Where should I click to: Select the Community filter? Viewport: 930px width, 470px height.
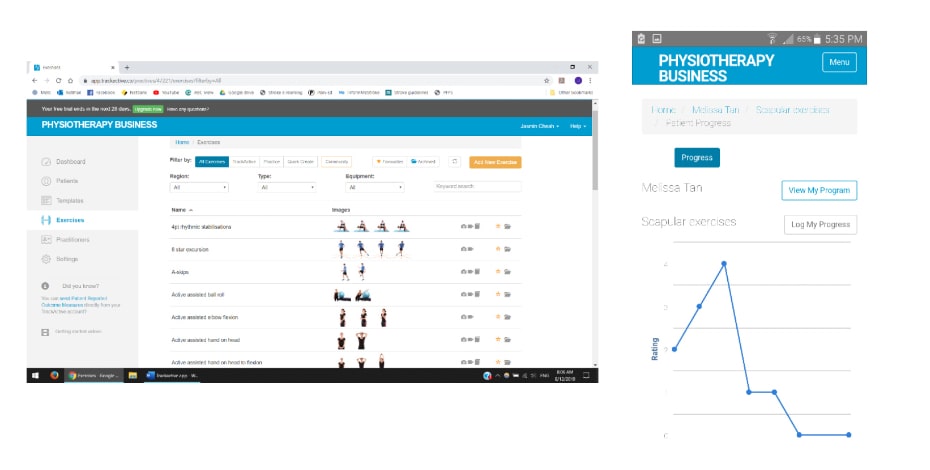pos(336,161)
